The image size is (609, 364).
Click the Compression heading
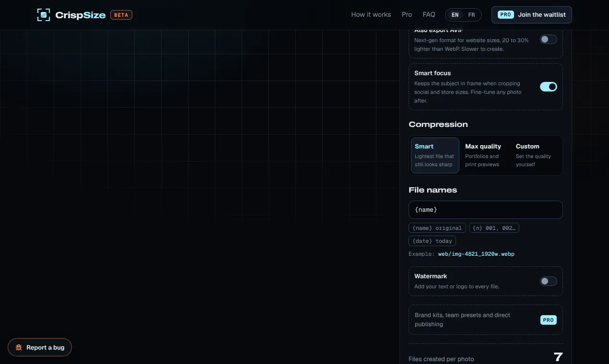tap(438, 125)
